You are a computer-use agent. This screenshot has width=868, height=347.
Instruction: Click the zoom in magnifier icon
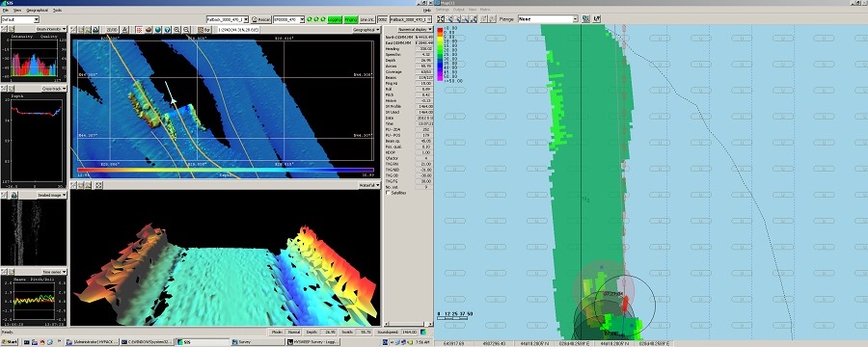point(176,29)
